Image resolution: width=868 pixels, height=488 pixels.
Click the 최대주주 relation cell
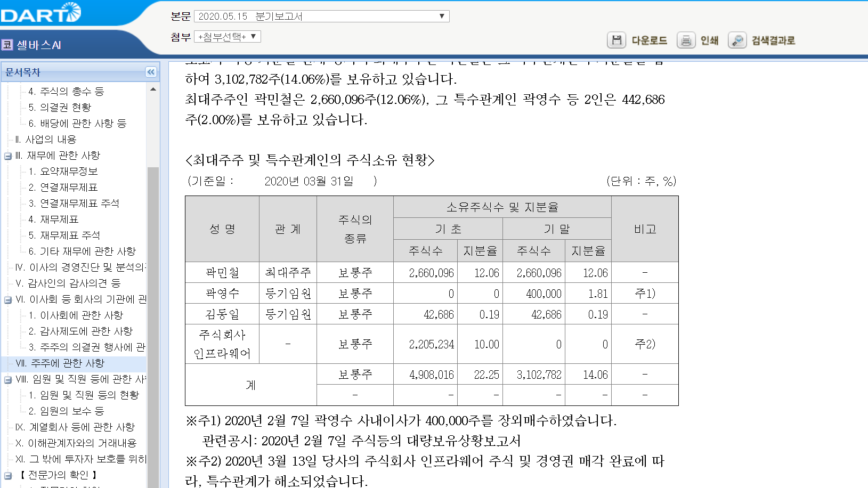click(288, 273)
